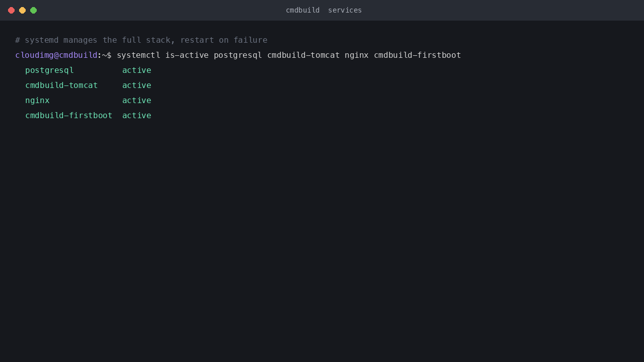Click the comment line about systemd
The width and height of the screenshot is (644, 362).
(x=141, y=40)
